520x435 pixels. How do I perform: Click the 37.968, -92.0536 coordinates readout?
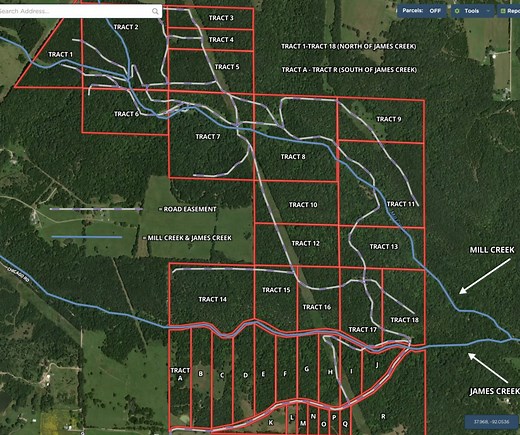[x=492, y=422]
